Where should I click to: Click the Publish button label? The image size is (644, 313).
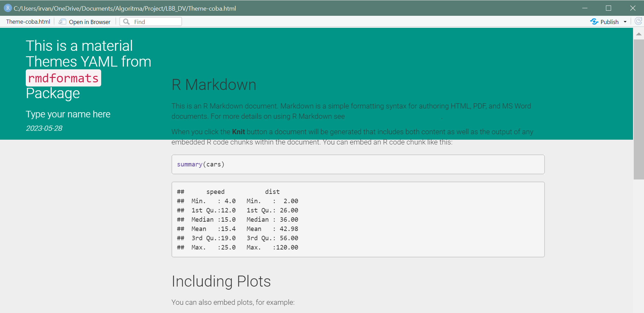609,22
